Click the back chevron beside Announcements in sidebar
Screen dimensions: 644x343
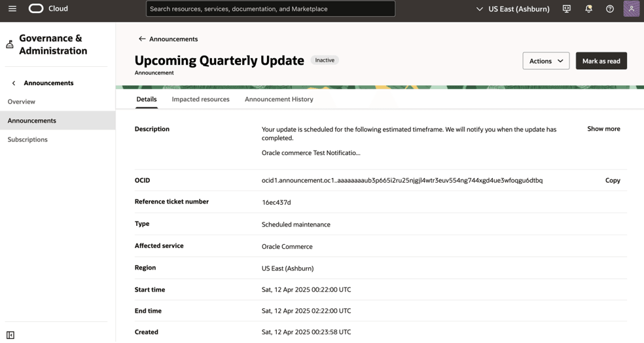coord(14,83)
